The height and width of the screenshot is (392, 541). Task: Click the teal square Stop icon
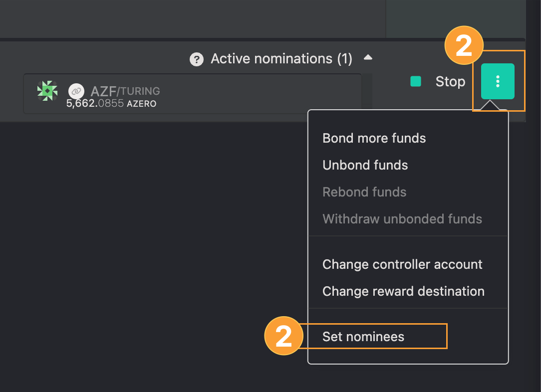[x=415, y=81]
